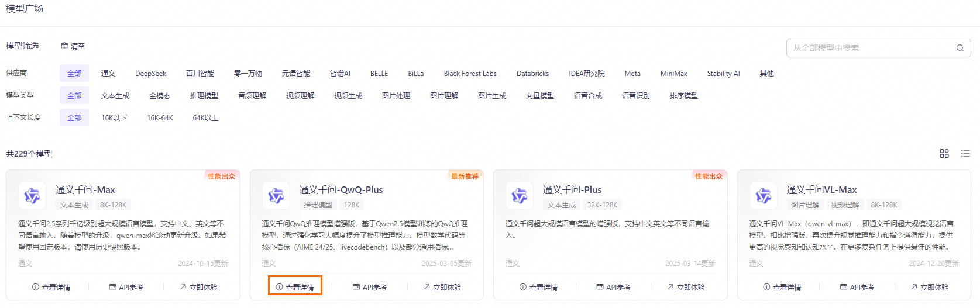980x308 pixels.
Task: Click the 通义千问-QwQ-Plus model logo
Action: [276, 196]
